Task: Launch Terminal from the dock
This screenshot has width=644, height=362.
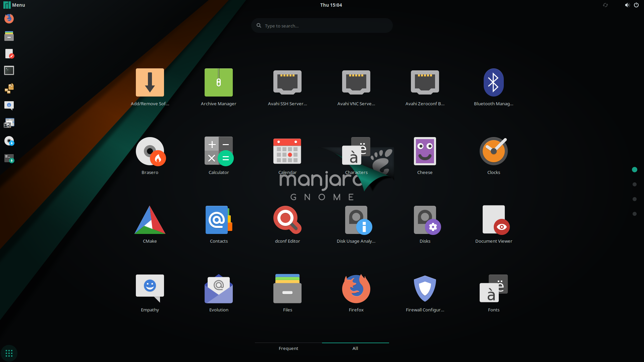Action: tap(9, 71)
